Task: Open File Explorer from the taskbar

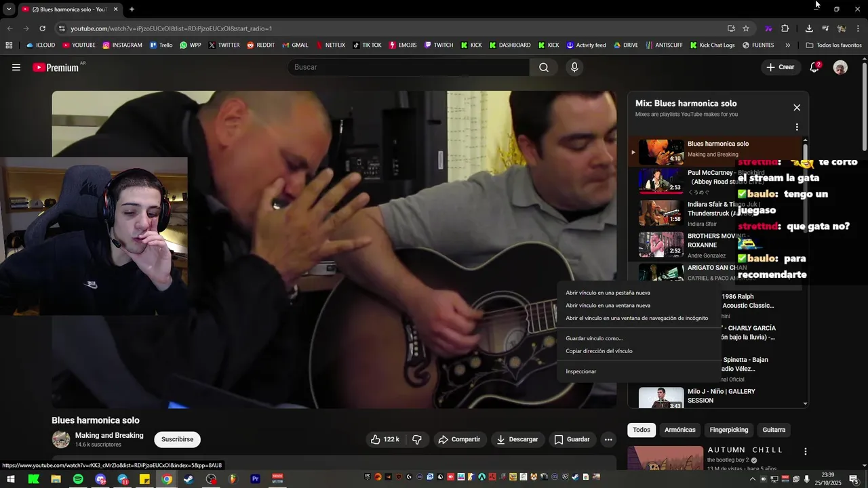Action: [56, 479]
